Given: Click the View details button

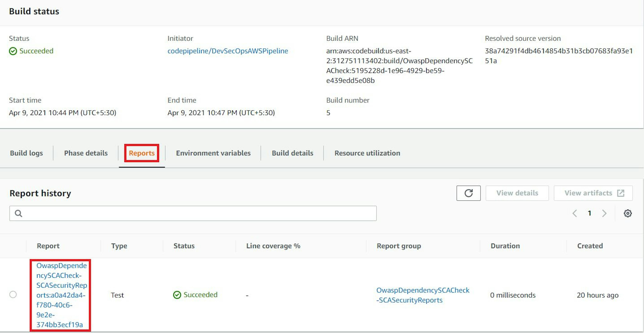Looking at the screenshot, I should click(x=517, y=193).
